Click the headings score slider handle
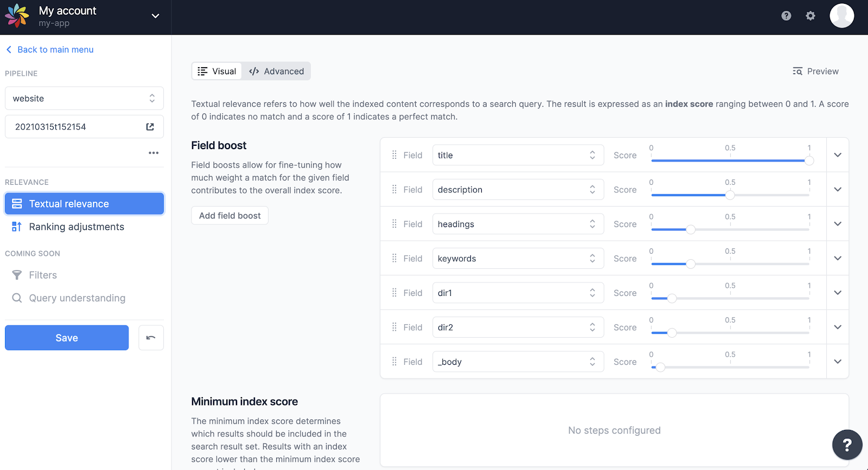The height and width of the screenshot is (470, 868). coord(691,229)
